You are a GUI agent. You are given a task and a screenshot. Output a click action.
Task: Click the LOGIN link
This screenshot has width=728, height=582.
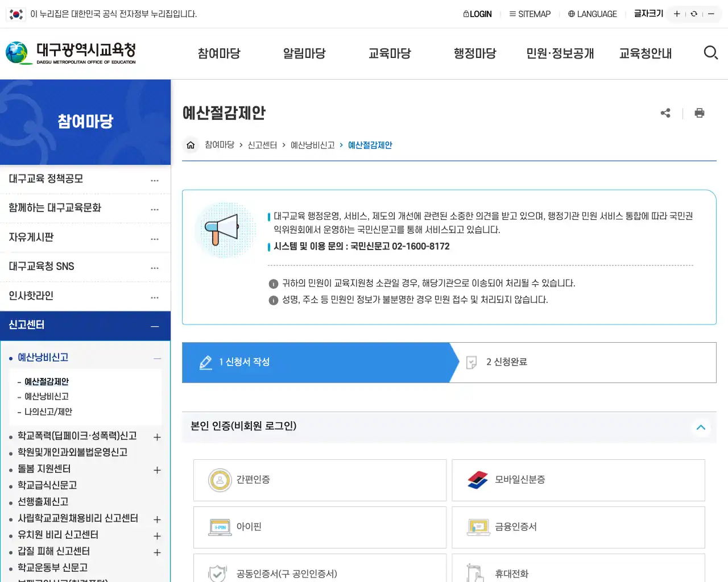(477, 14)
